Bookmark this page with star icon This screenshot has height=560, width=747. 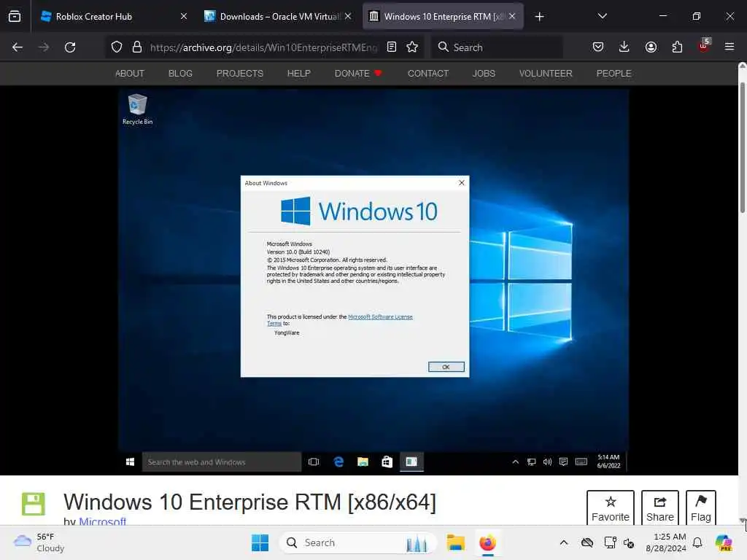click(x=412, y=47)
